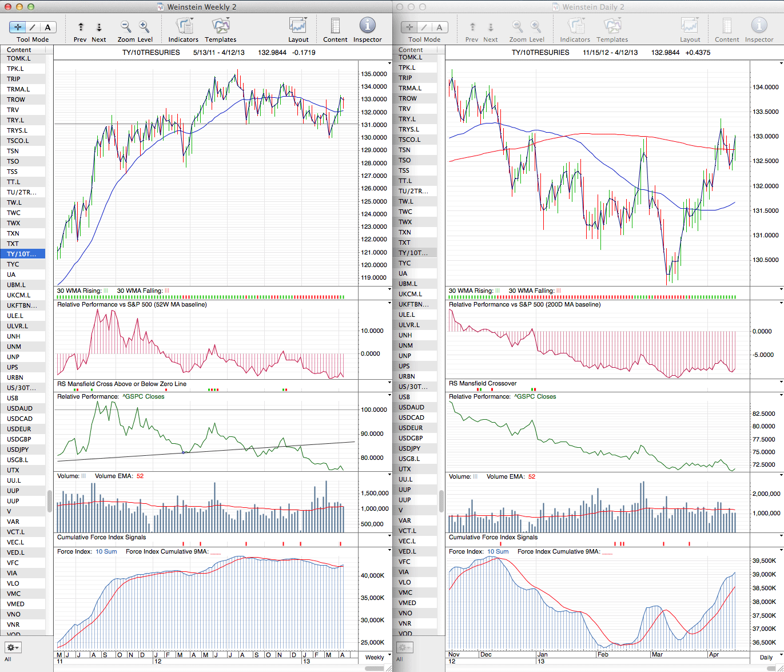Open Indicators in the Weinstein Weekly 2 toolbar
Image resolution: width=784 pixels, height=672 pixels.
coord(184,27)
